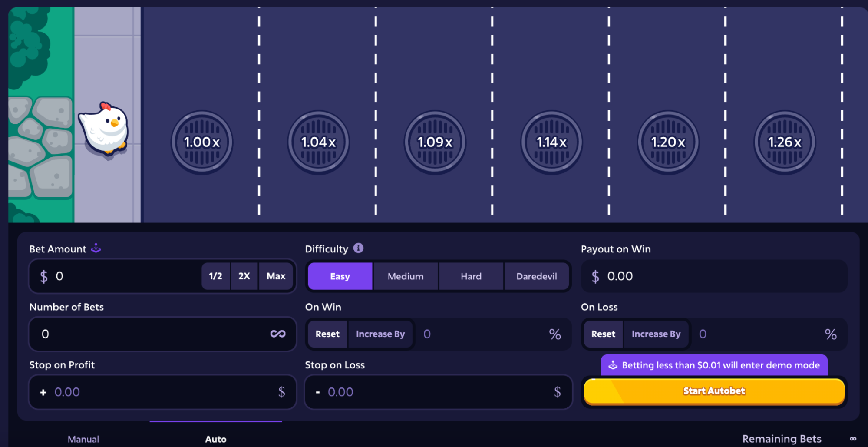Click the chicken character on the sidewalk
Viewport: 868px width, 447px height.
105,129
